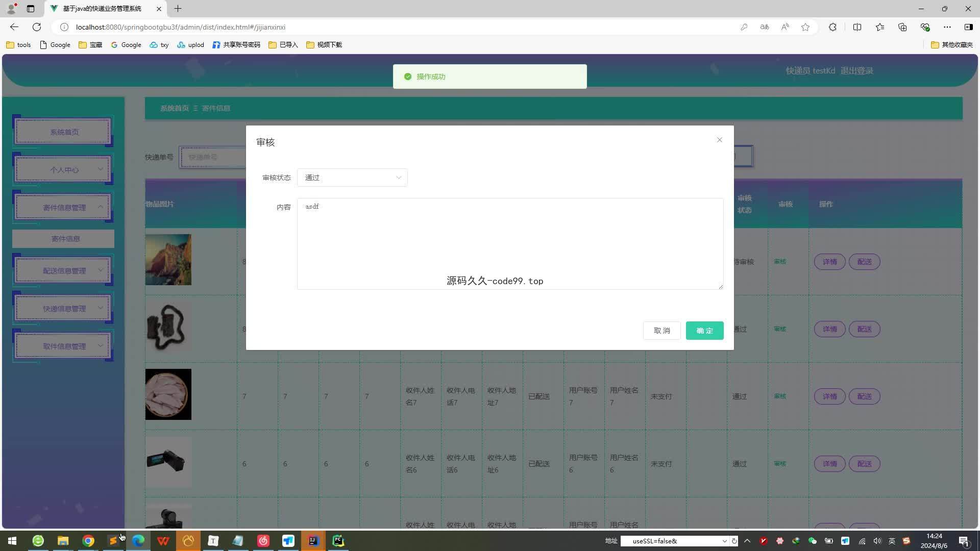Reload the page with refresh icon
Viewport: 980px width, 551px height.
coord(37,27)
